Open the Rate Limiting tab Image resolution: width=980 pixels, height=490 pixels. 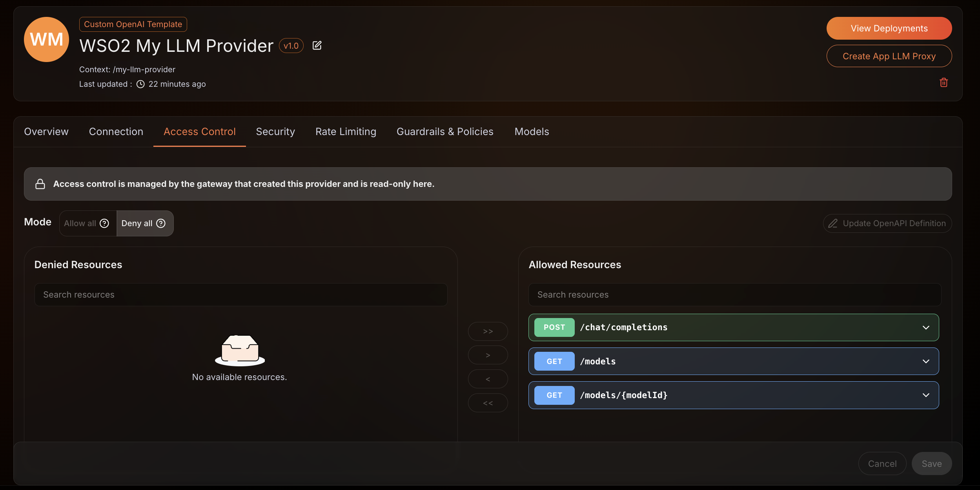pyautogui.click(x=346, y=132)
